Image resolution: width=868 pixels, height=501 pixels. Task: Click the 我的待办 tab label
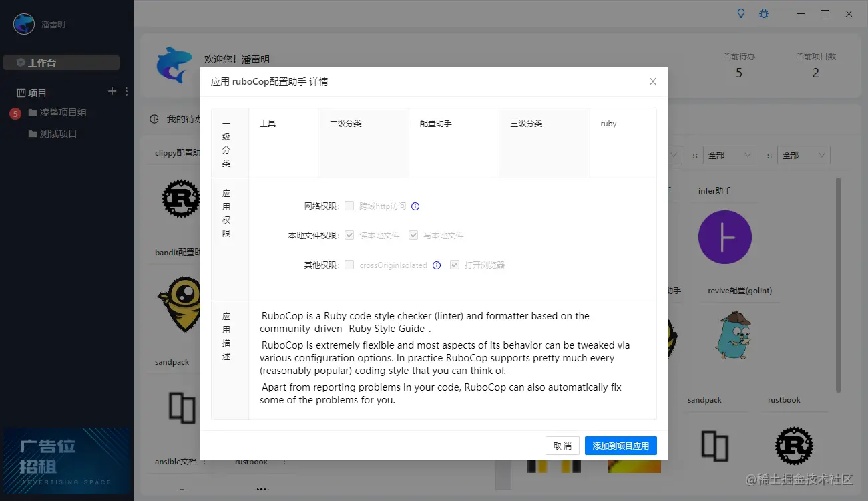point(183,119)
